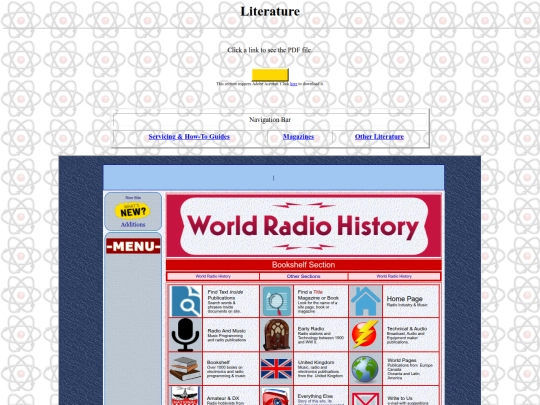Click the Navigation Bar heading text

pyautogui.click(x=270, y=120)
